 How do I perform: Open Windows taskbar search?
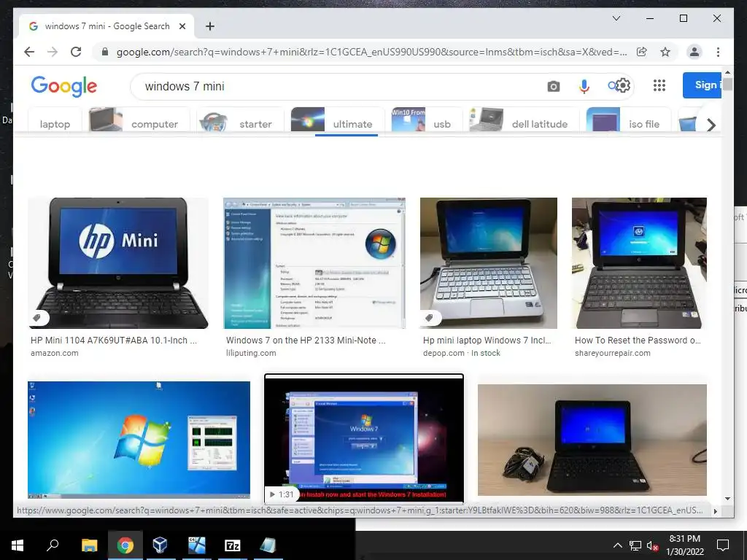tap(53, 545)
